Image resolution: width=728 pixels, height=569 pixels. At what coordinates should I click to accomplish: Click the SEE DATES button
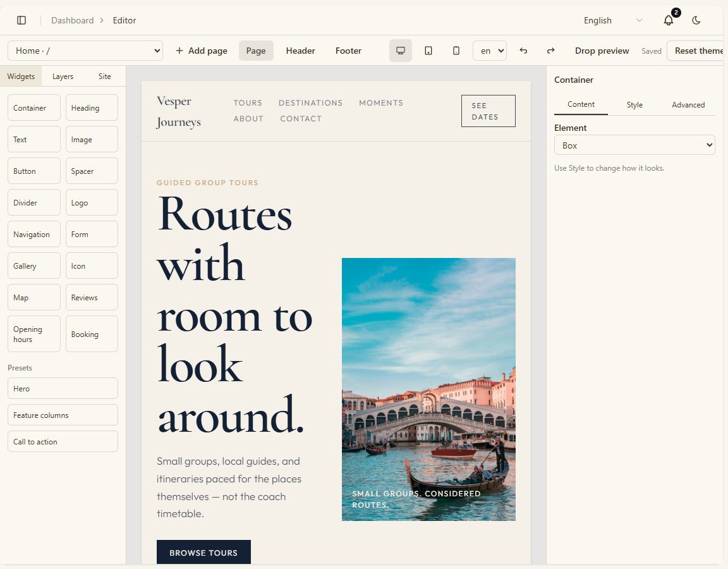click(488, 111)
